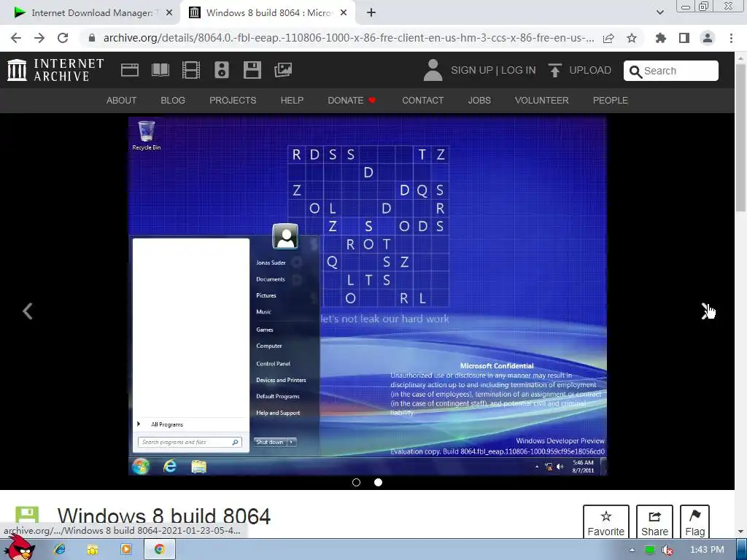Open the ABOUT menu item
The width and height of the screenshot is (747, 560).
point(122,101)
